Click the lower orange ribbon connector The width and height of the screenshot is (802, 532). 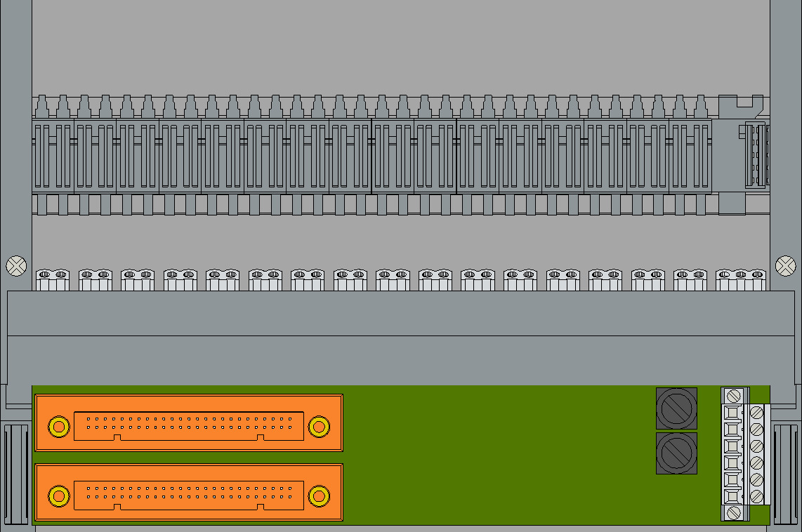(189, 492)
